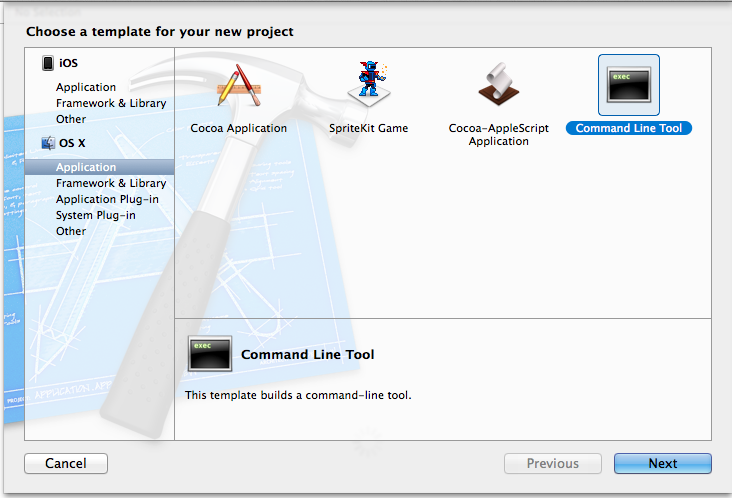
Task: Click the Cocoa-AppleScript Application label
Action: 499,134
